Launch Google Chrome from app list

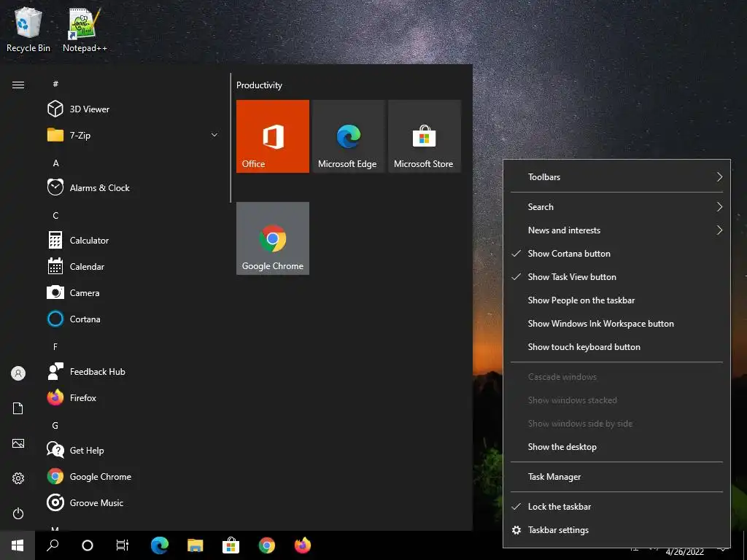point(133,476)
